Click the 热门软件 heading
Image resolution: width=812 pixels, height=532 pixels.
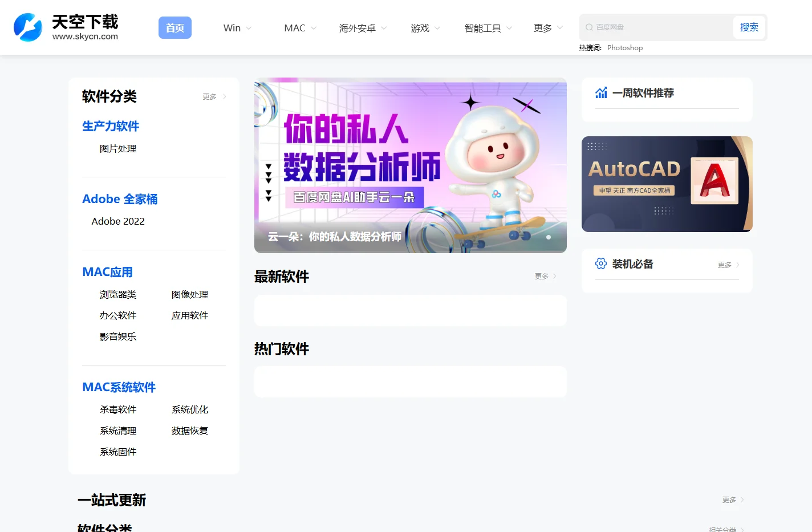[282, 349]
